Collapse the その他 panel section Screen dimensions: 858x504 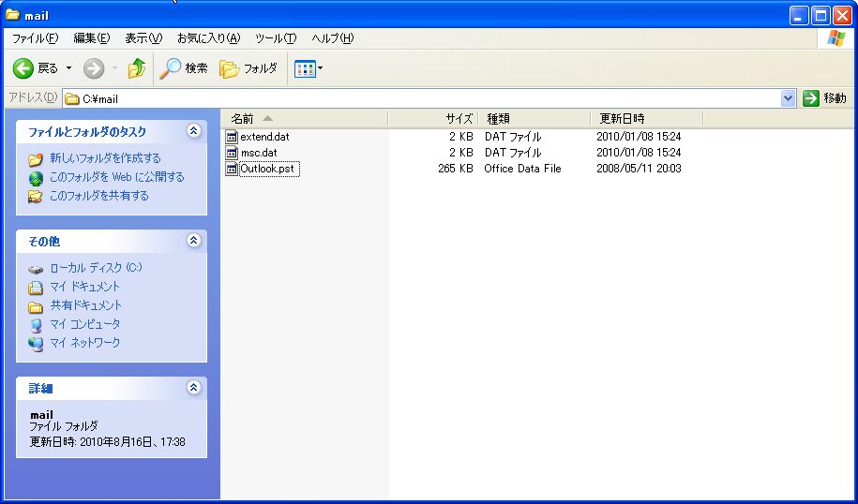point(193,241)
